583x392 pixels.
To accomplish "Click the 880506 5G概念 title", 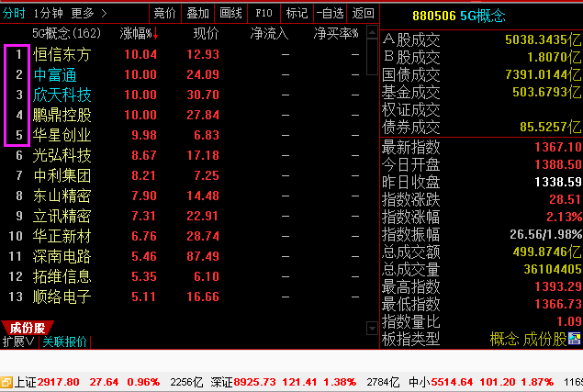I will 459,16.
